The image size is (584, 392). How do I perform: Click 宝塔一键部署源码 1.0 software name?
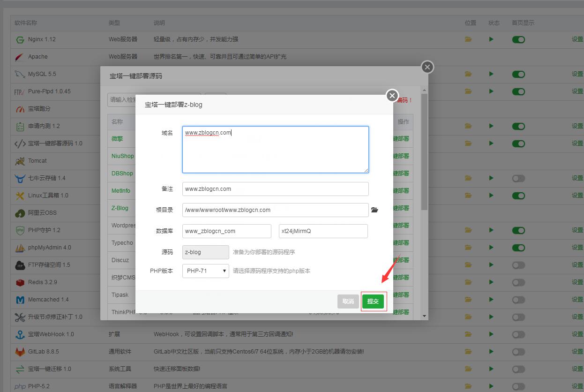coord(55,143)
